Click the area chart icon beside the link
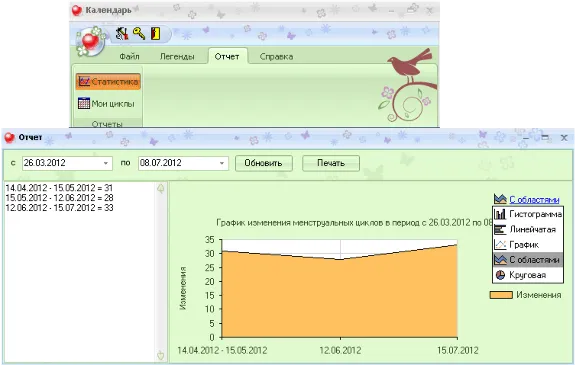The height and width of the screenshot is (368, 576). 500,199
